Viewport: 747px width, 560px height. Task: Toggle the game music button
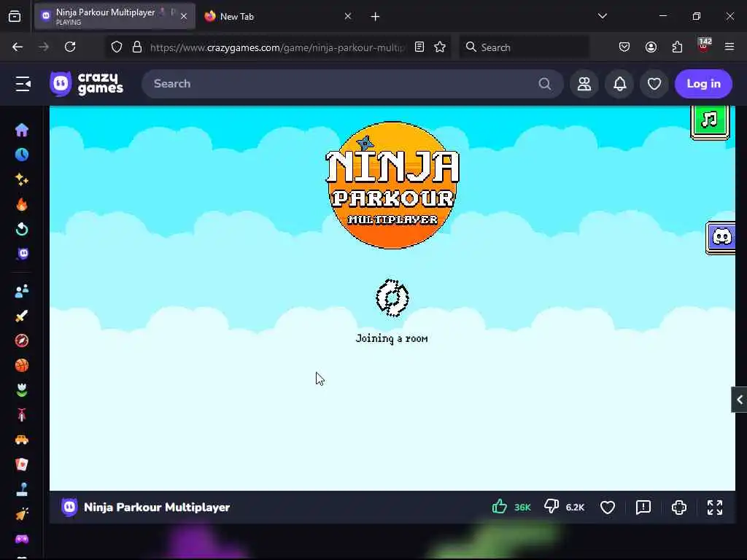[710, 120]
